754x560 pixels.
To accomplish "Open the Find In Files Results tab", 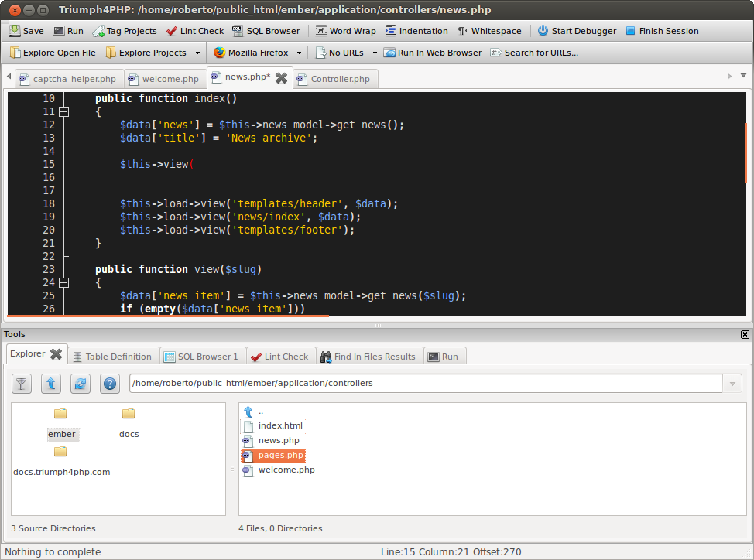I will (x=369, y=357).
